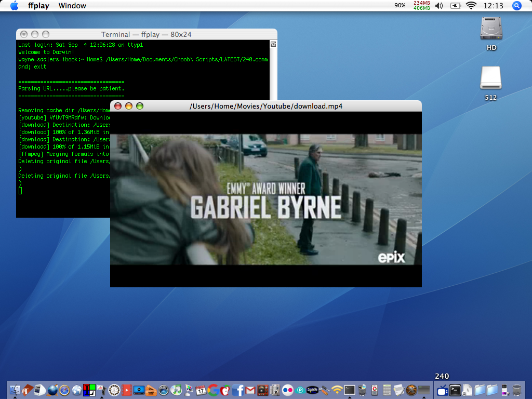Image resolution: width=532 pixels, height=399 pixels.
Task: Open the blue TV icon in dock
Action: point(443,391)
